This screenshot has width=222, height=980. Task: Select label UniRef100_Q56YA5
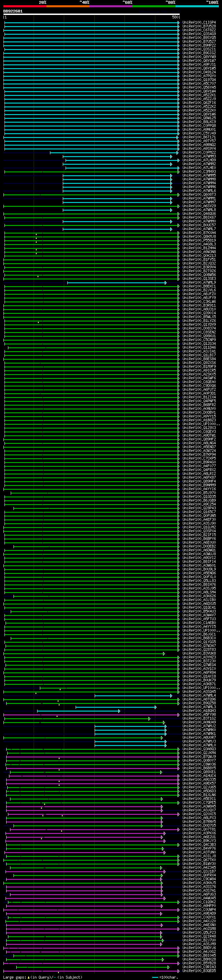(199, 88)
